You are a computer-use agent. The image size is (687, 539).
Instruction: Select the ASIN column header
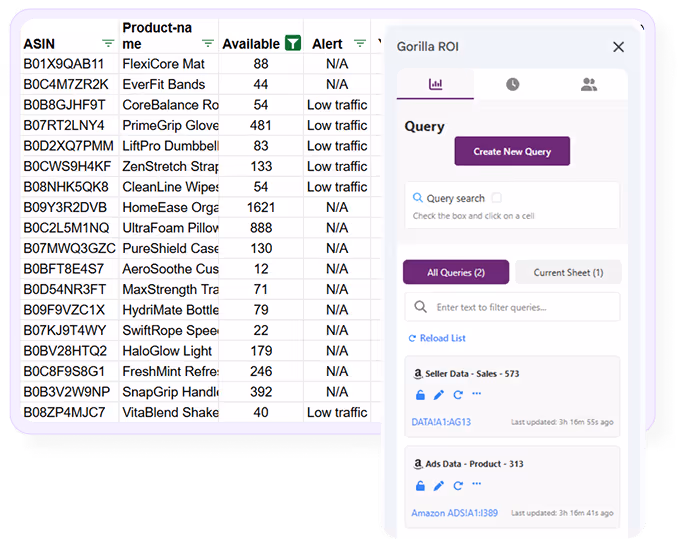click(70, 37)
